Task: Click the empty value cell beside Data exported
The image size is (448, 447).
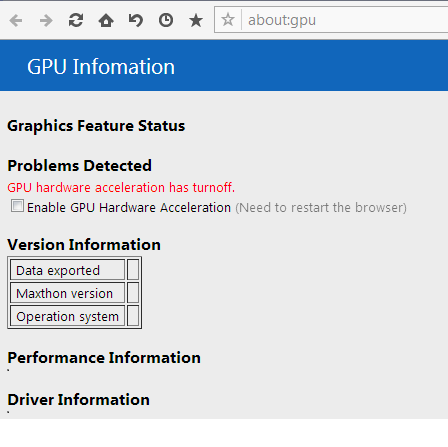Action: coord(133,270)
